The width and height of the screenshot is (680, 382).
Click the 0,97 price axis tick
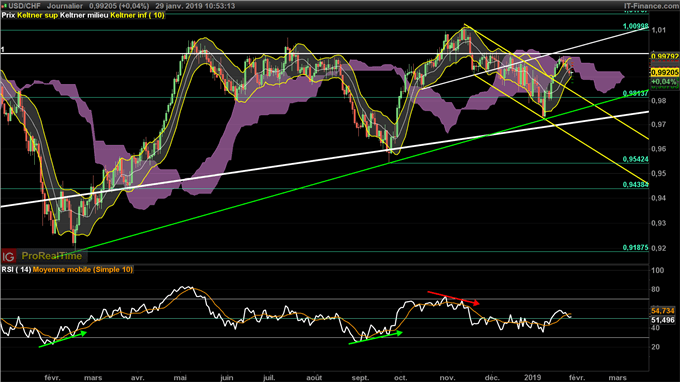click(659, 124)
